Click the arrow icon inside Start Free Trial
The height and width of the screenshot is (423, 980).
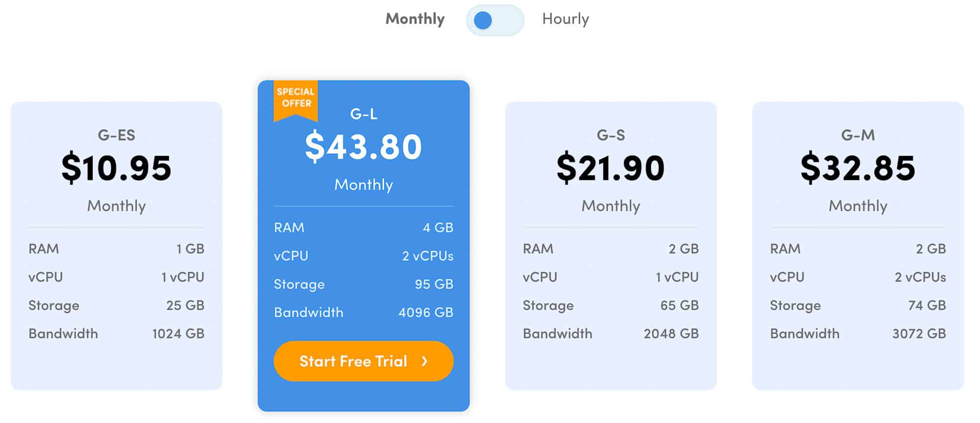point(423,361)
